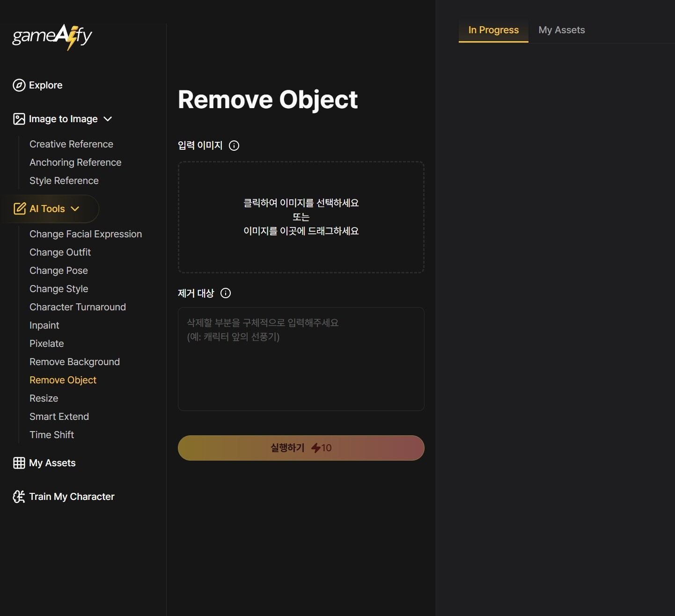The width and height of the screenshot is (675, 616).
Task: Click the AI Tools edit icon
Action: pos(20,209)
